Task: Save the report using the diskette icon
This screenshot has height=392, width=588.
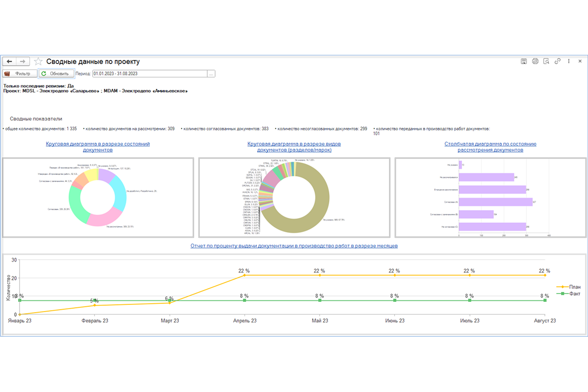Action: [x=523, y=61]
